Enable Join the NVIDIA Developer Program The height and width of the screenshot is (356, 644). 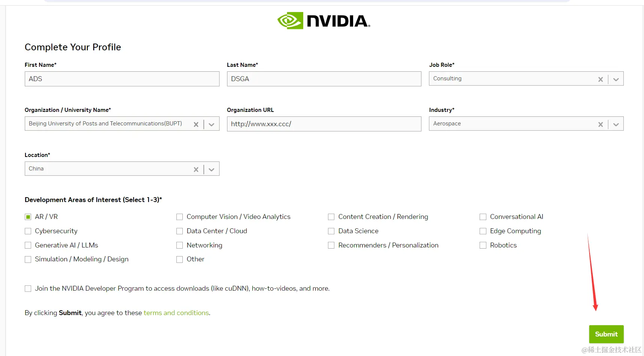coord(28,288)
